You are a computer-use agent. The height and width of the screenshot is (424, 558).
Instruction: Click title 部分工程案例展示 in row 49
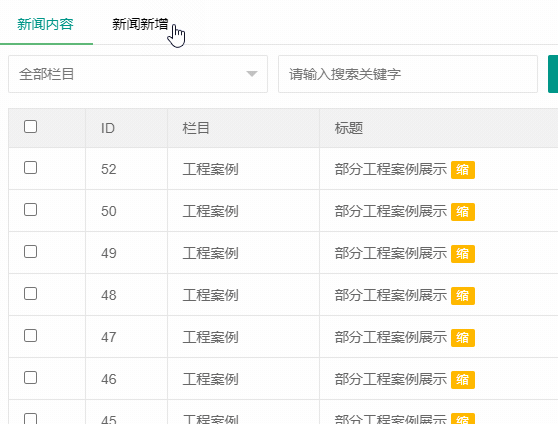[x=390, y=253]
